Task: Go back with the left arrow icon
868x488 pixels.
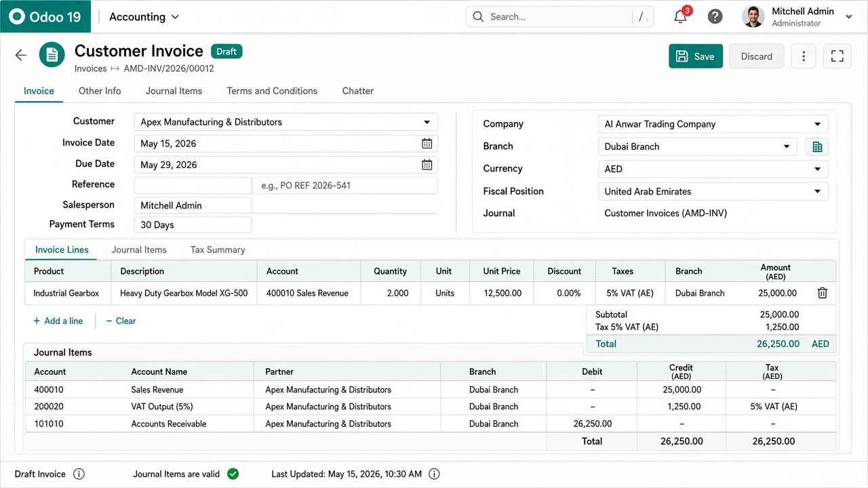Action: click(x=21, y=55)
